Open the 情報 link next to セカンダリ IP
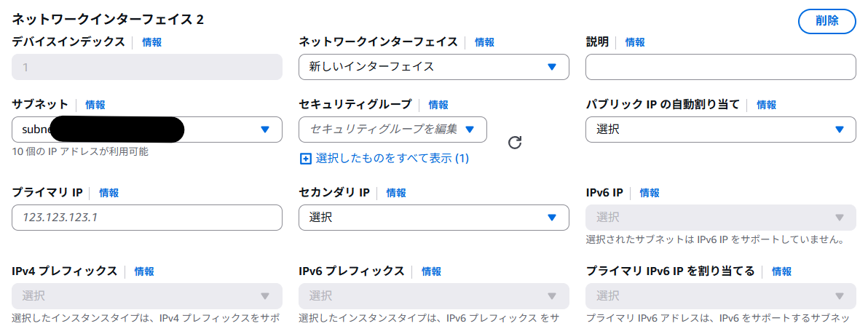This screenshot has width=868, height=326. point(396,193)
